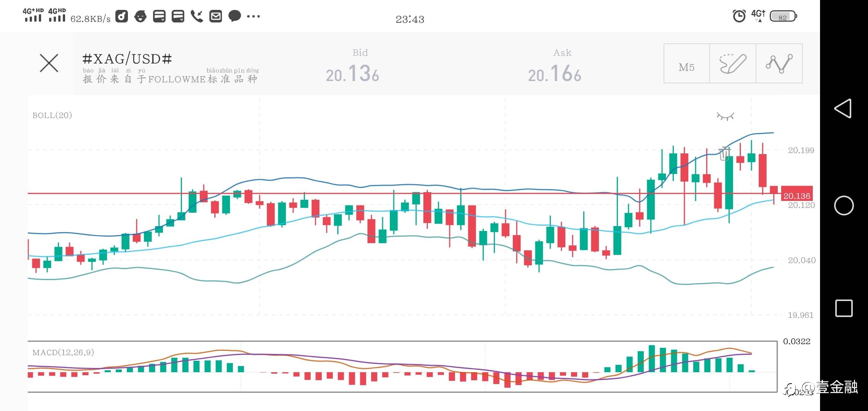This screenshot has width=868, height=411.
Task: Select the drawing pencil tool
Action: tap(733, 64)
